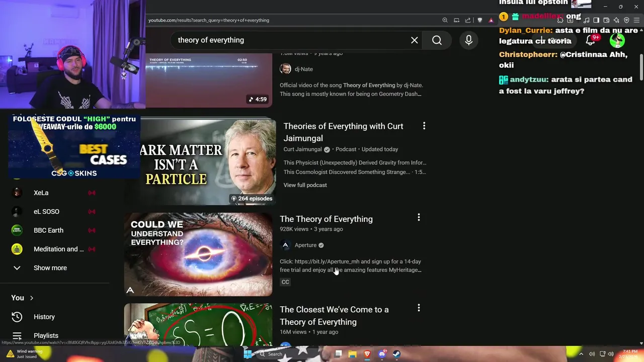Click the share page icon in address bar

(x=468, y=20)
